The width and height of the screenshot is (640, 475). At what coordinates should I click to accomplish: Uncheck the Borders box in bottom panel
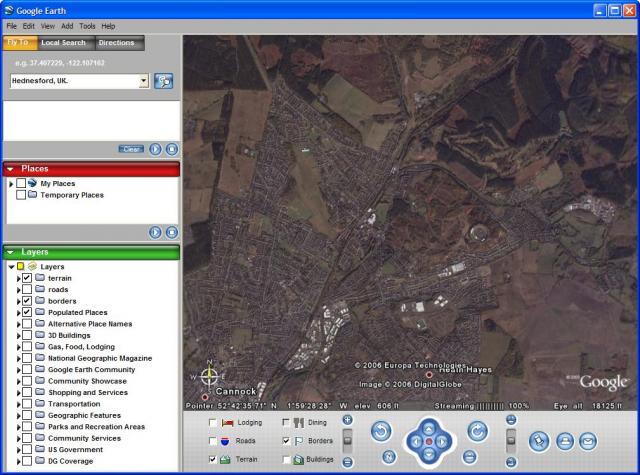pyautogui.click(x=286, y=441)
